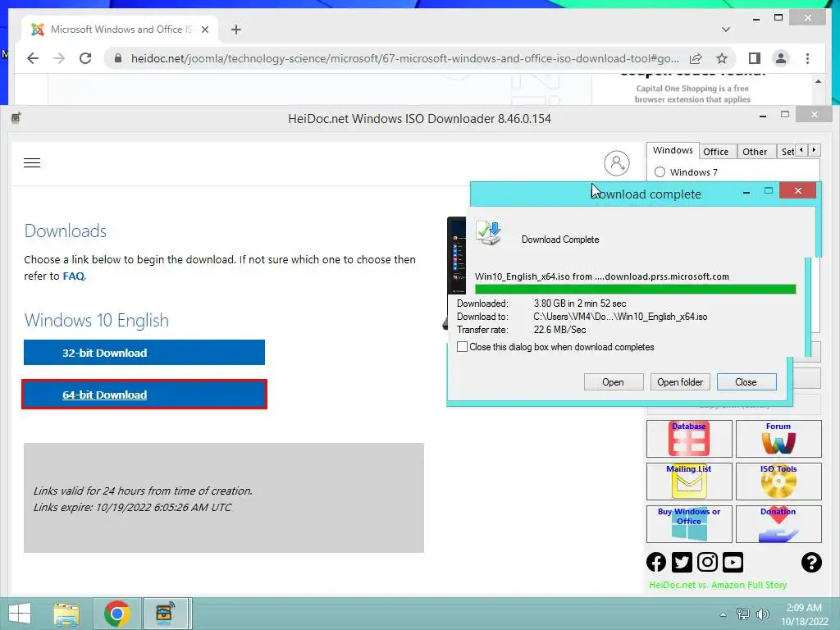Open the Instagram social icon

point(707,562)
